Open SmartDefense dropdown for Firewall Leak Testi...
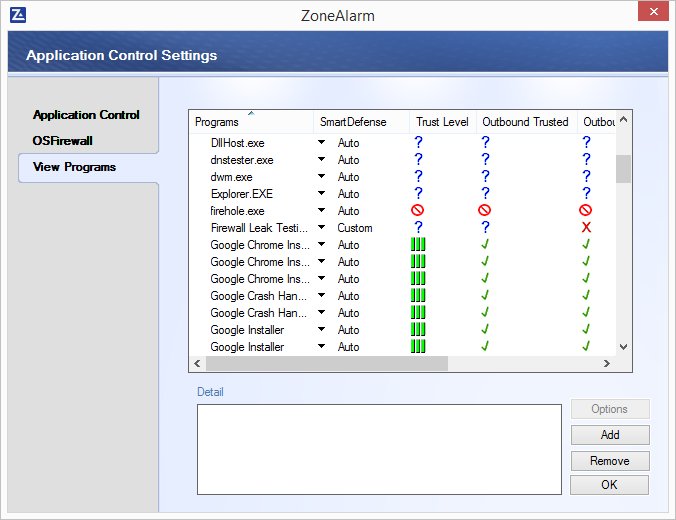 (321, 227)
